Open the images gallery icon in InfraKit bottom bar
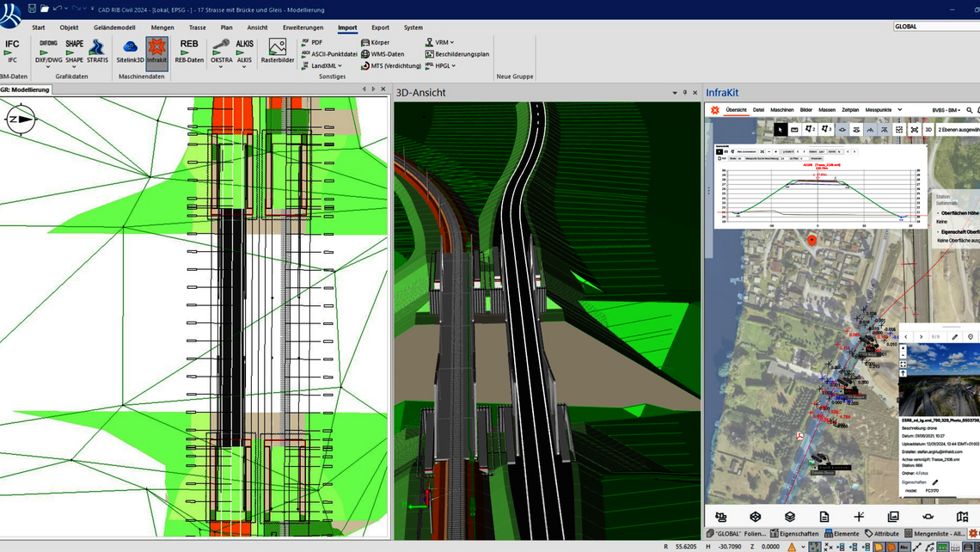 893,517
